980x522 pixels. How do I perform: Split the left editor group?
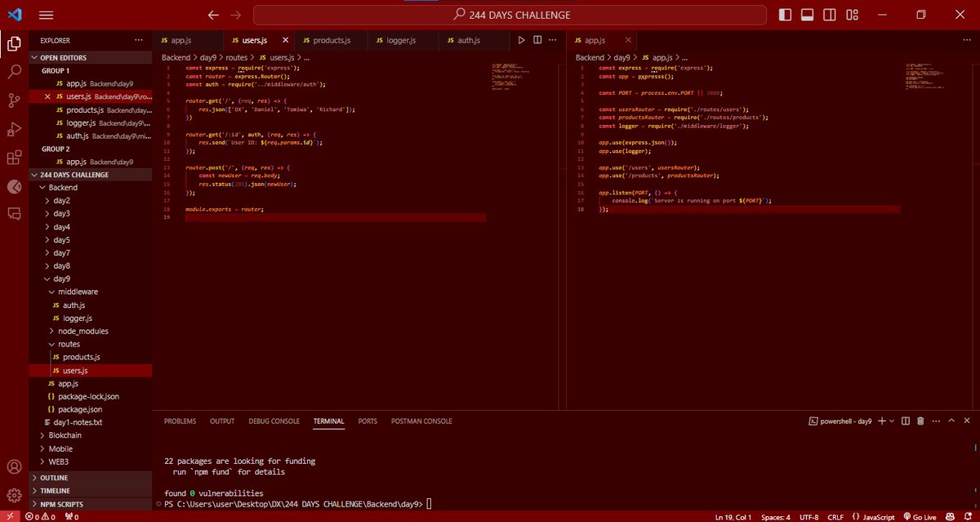(537, 40)
